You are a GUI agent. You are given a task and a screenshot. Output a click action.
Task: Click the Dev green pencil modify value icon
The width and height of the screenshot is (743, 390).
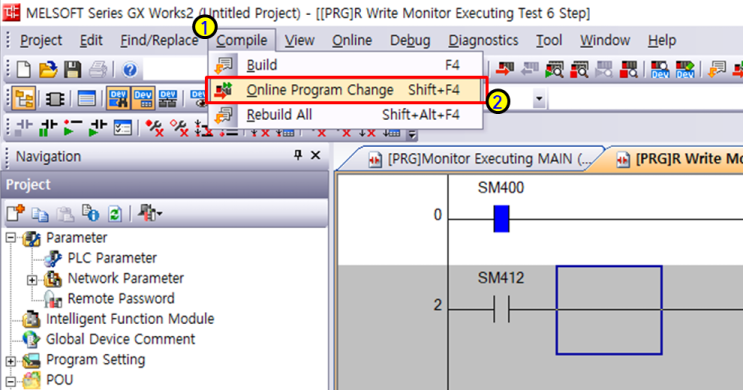(x=685, y=70)
